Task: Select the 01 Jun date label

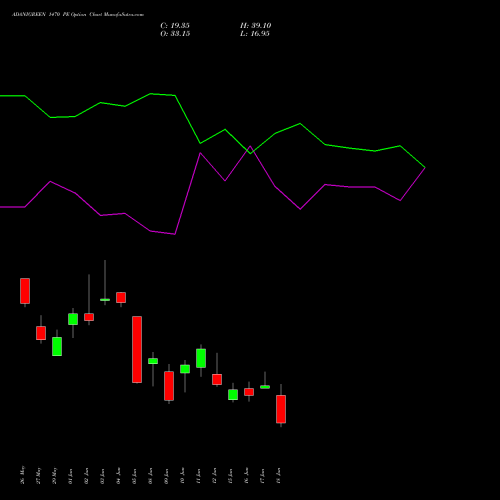Action: (71, 476)
